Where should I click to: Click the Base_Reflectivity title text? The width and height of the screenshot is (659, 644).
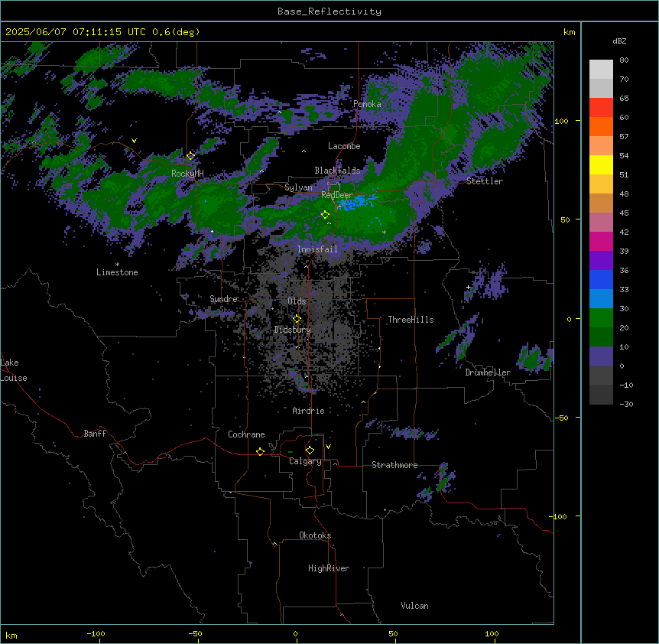click(x=329, y=11)
